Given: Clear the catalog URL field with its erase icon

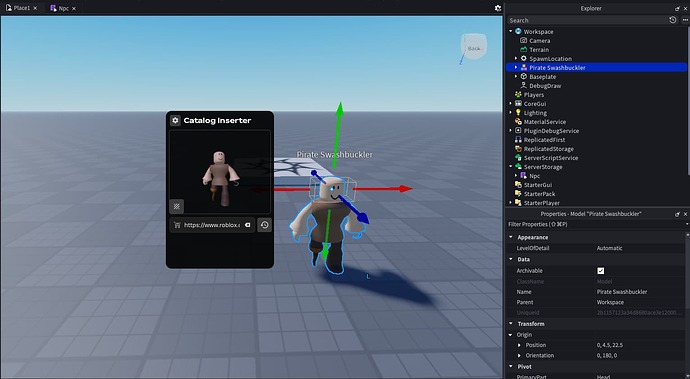Looking at the screenshot, I should click(x=247, y=225).
